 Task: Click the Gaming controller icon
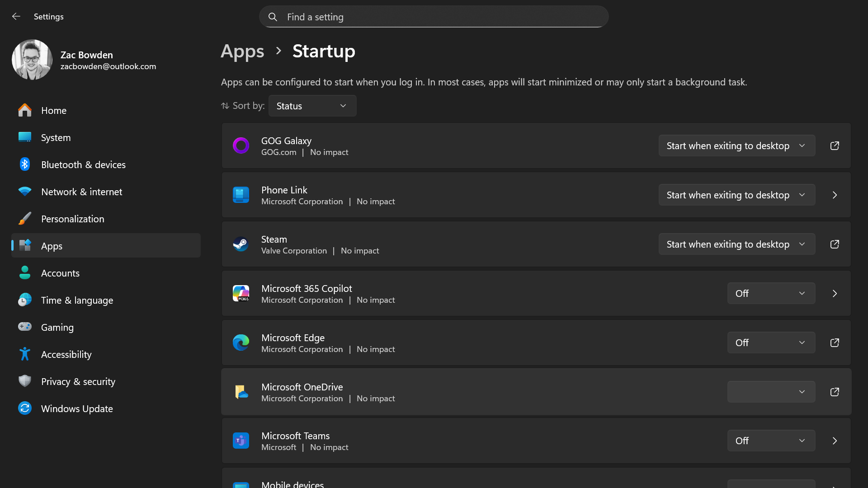point(25,326)
